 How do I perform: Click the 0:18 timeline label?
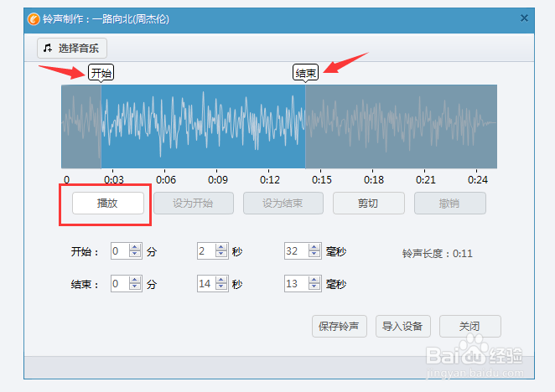point(374,180)
